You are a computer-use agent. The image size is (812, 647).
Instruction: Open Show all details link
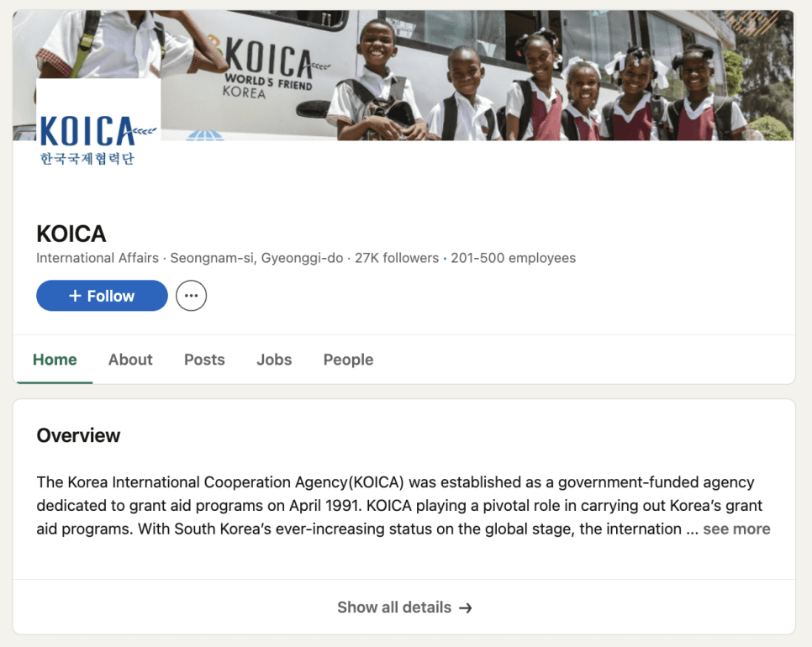[404, 608]
